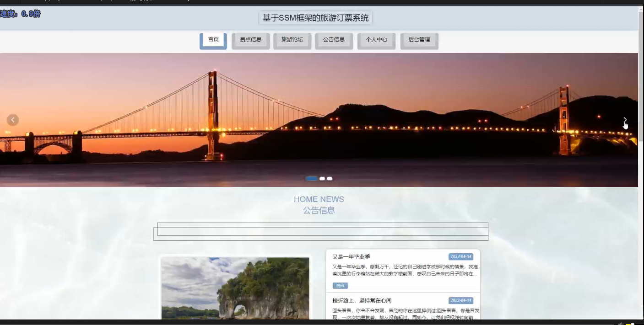Viewport: 644px width, 325px height.
Task: Select the first carousel indicator
Action: tap(312, 179)
